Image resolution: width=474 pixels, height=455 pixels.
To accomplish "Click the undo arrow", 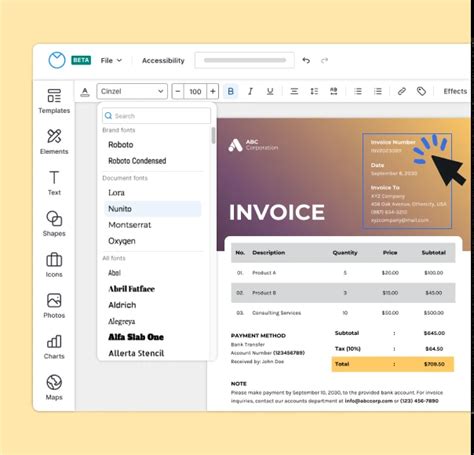I will (x=306, y=60).
